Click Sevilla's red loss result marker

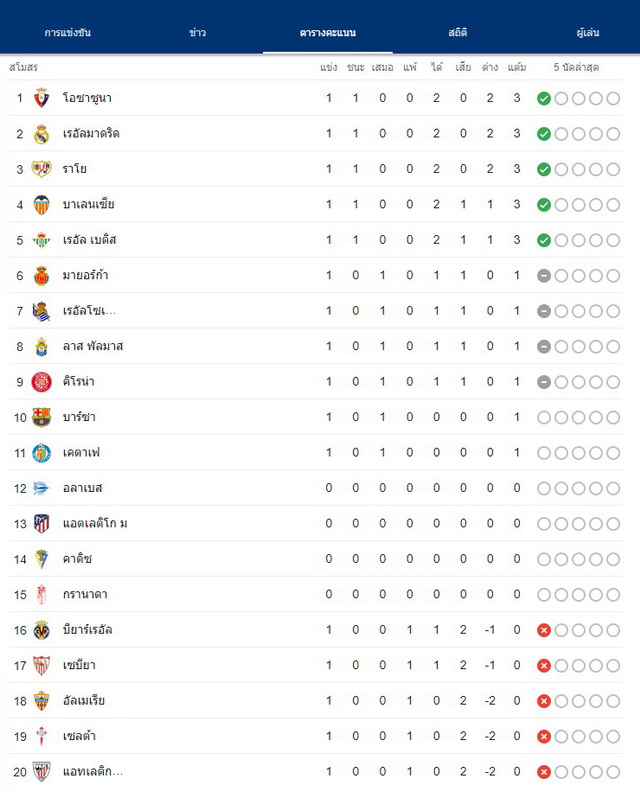coord(544,666)
